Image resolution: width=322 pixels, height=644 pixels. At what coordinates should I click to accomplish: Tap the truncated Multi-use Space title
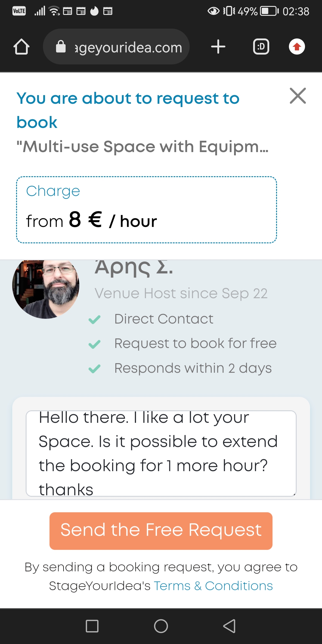pos(143,147)
